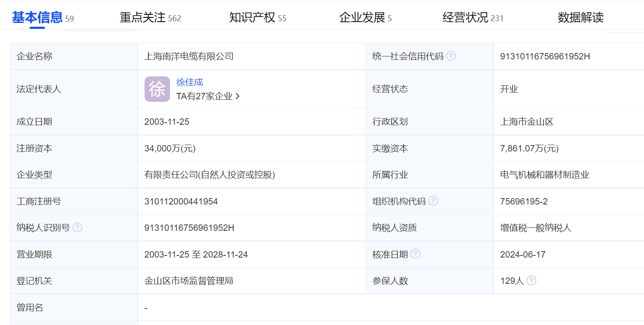Click the 注册资本 label cell

74,148
